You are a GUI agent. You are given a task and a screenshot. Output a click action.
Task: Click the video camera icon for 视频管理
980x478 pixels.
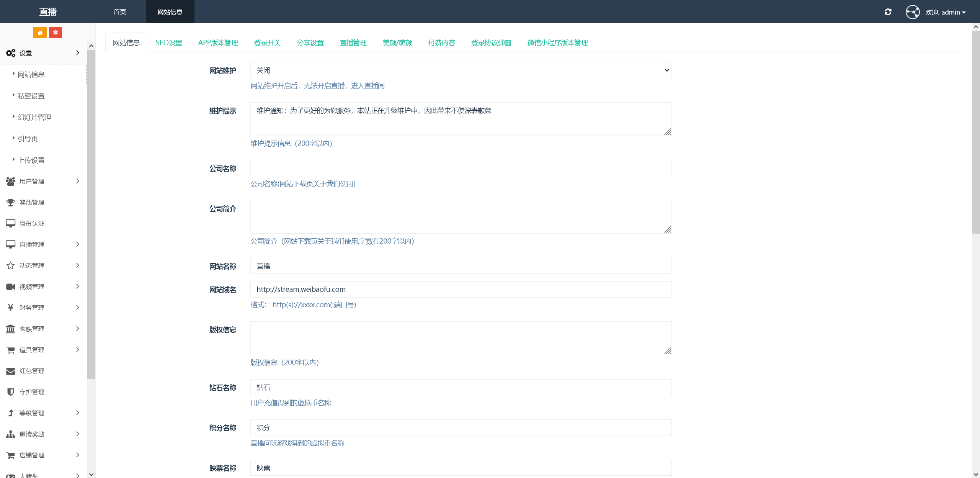(10, 286)
